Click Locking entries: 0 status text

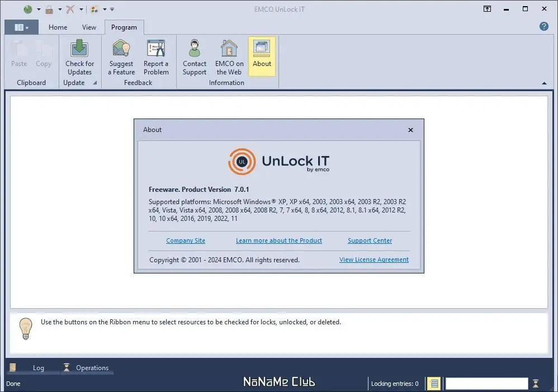tap(395, 384)
